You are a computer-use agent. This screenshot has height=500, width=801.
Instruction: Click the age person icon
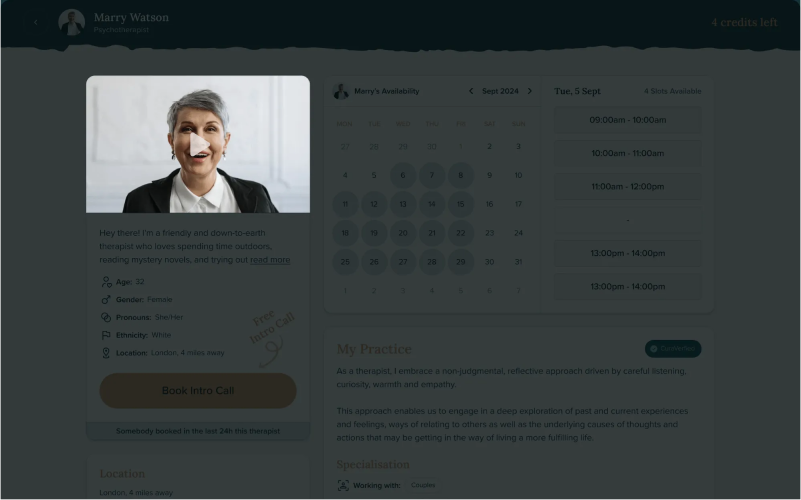pos(106,282)
